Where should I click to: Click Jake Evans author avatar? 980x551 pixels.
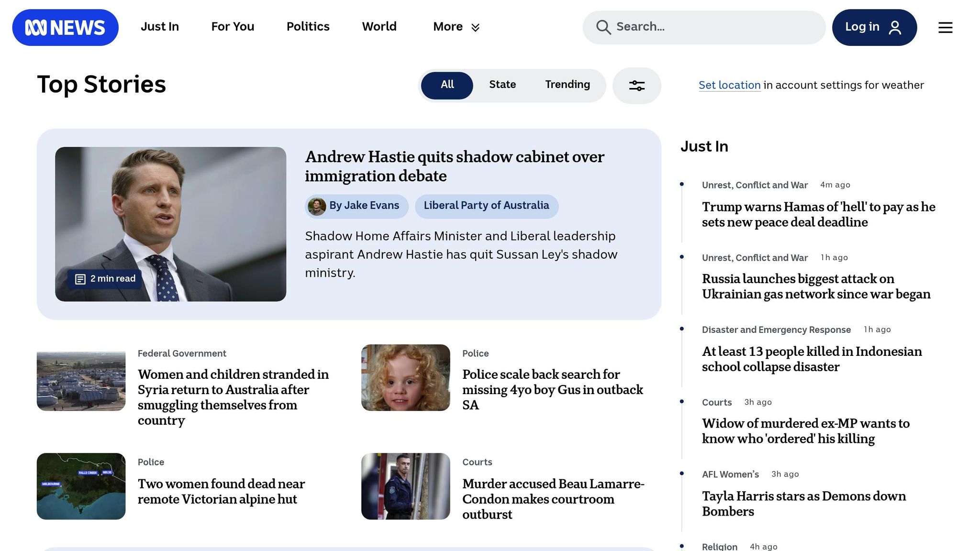pyautogui.click(x=316, y=206)
